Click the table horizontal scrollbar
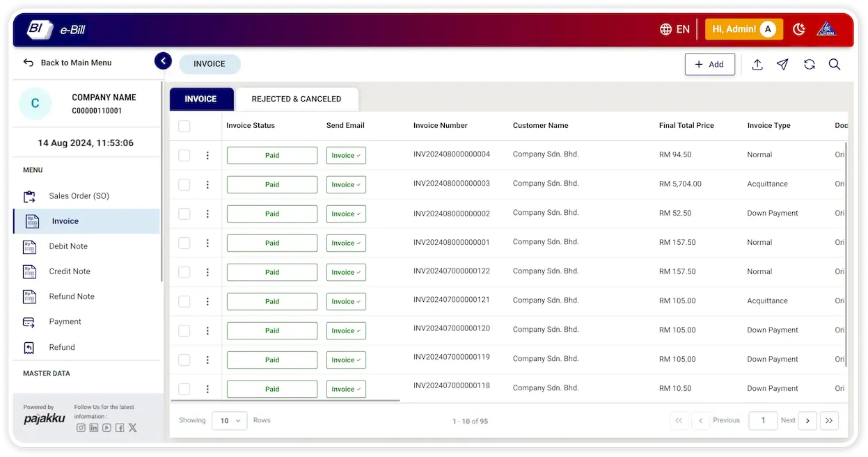 coord(285,401)
